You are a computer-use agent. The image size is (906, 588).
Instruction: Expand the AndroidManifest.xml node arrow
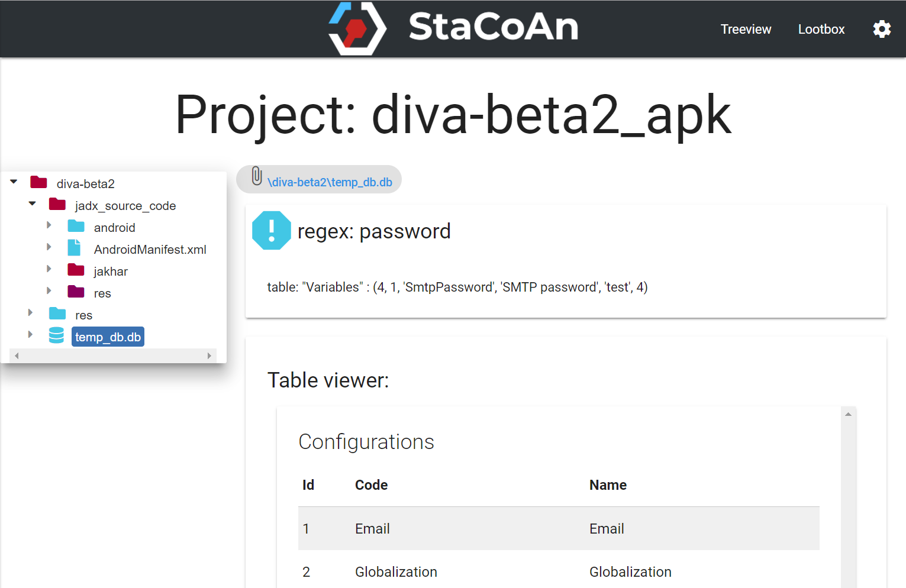(x=49, y=247)
